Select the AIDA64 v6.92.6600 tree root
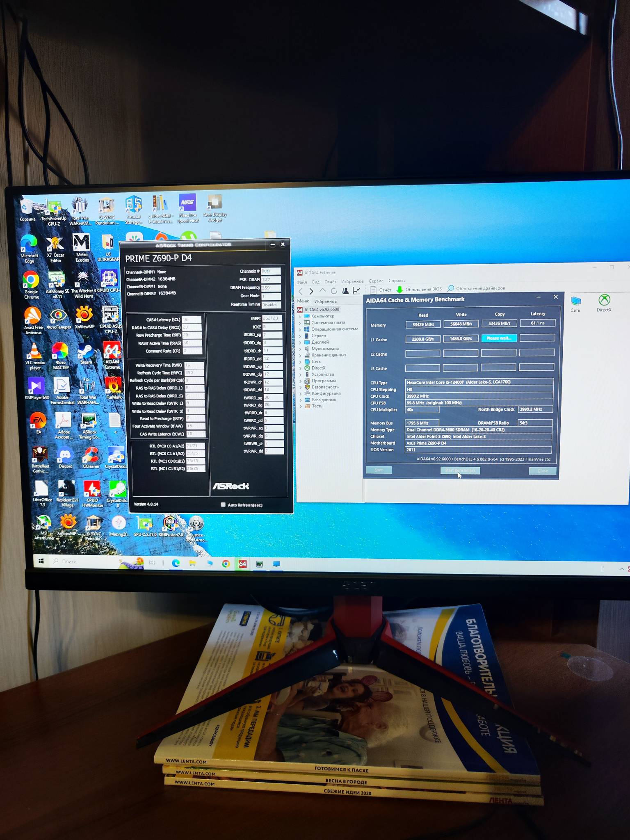The width and height of the screenshot is (630, 840). (318, 310)
